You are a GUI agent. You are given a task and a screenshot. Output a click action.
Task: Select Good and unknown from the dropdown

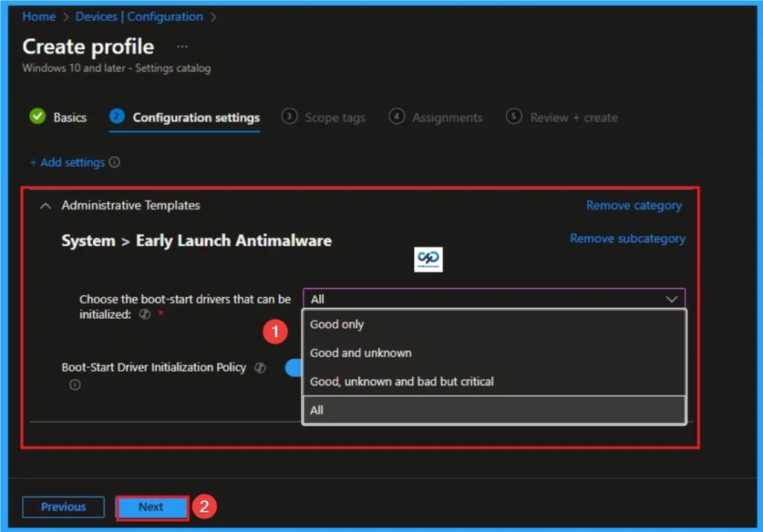360,352
